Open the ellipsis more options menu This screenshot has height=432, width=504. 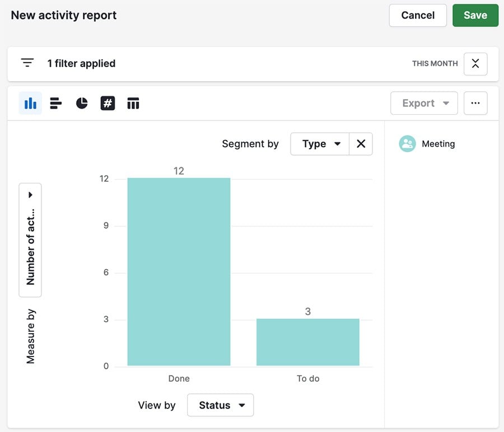[475, 103]
